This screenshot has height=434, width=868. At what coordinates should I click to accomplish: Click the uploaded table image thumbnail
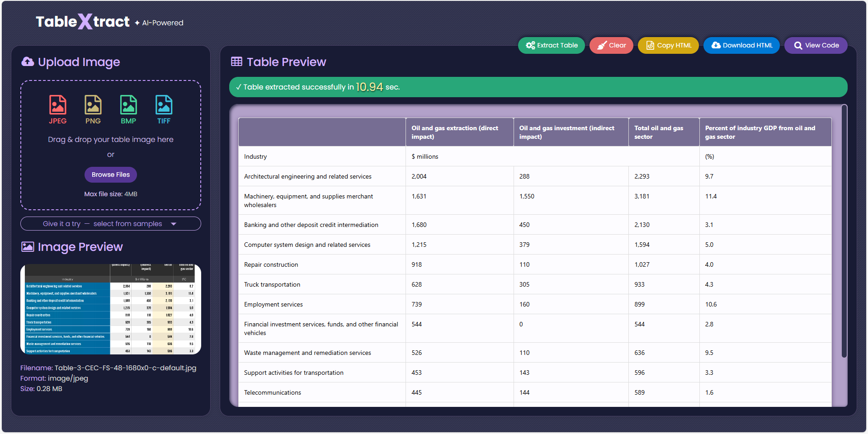(x=111, y=309)
